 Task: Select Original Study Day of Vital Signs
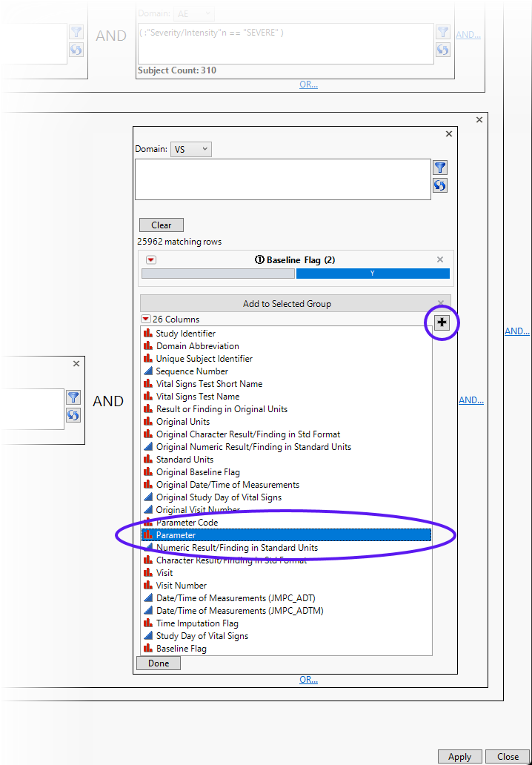click(286, 497)
